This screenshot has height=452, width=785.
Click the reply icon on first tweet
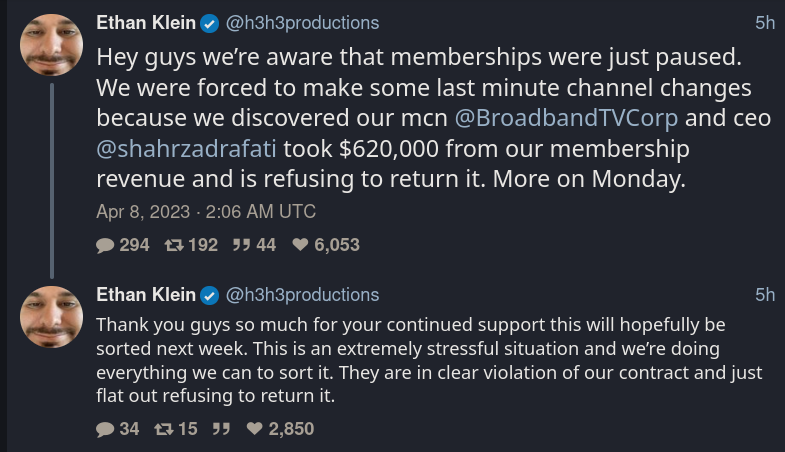pyautogui.click(x=105, y=245)
